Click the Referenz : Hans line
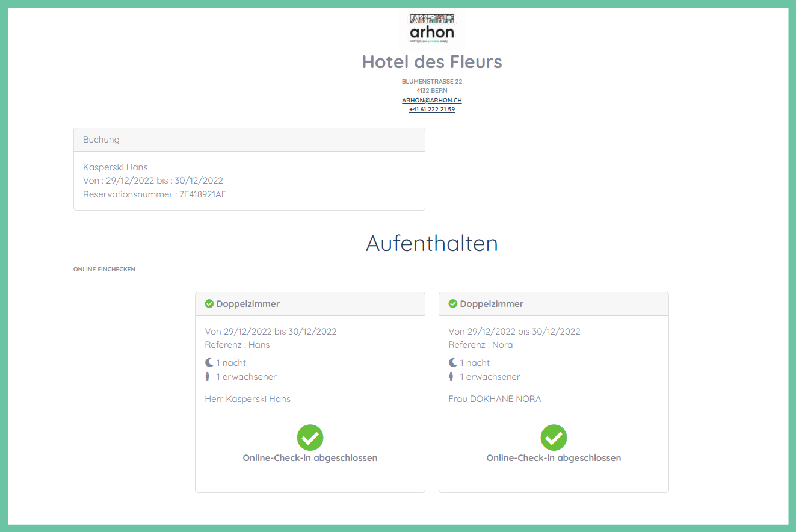Viewport: 796px width, 532px height. [237, 345]
